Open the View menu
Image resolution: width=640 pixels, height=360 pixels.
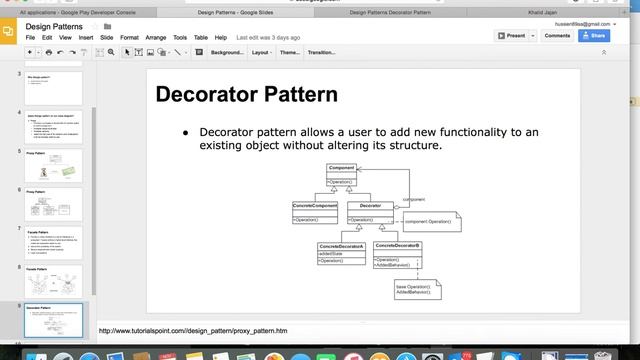point(65,38)
